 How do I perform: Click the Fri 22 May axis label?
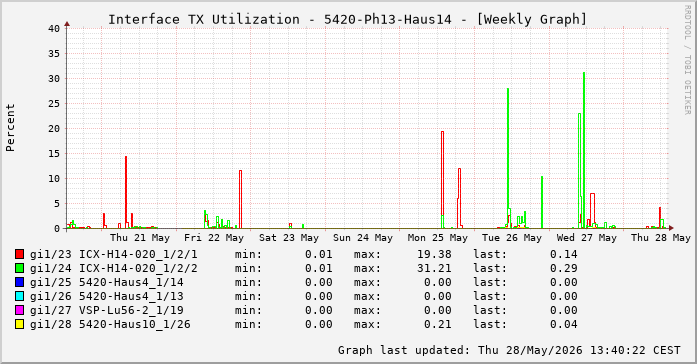pyautogui.click(x=214, y=238)
